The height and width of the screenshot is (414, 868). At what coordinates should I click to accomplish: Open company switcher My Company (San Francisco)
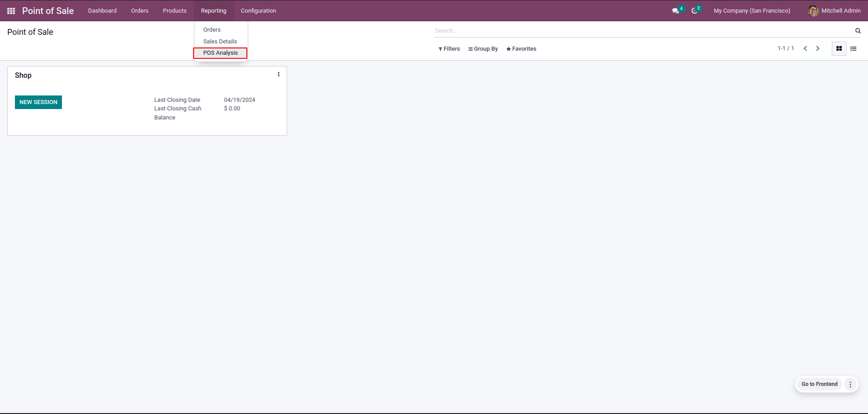click(x=752, y=11)
